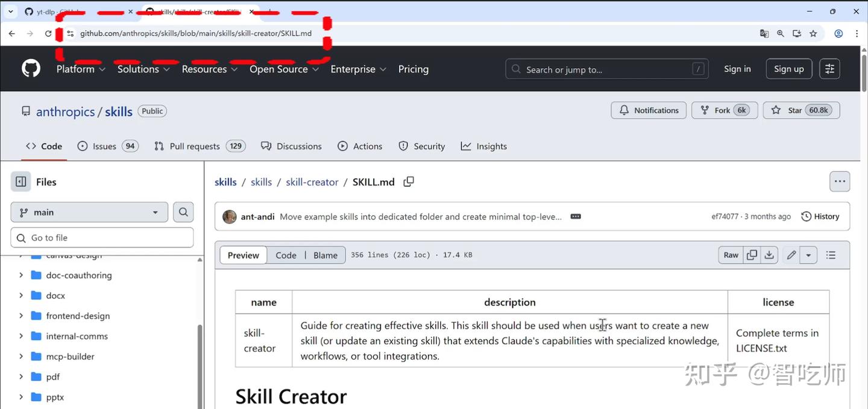Viewport: 868px width, 409px height.
Task: Copy file path icon next to SKILL.md
Action: click(x=409, y=181)
